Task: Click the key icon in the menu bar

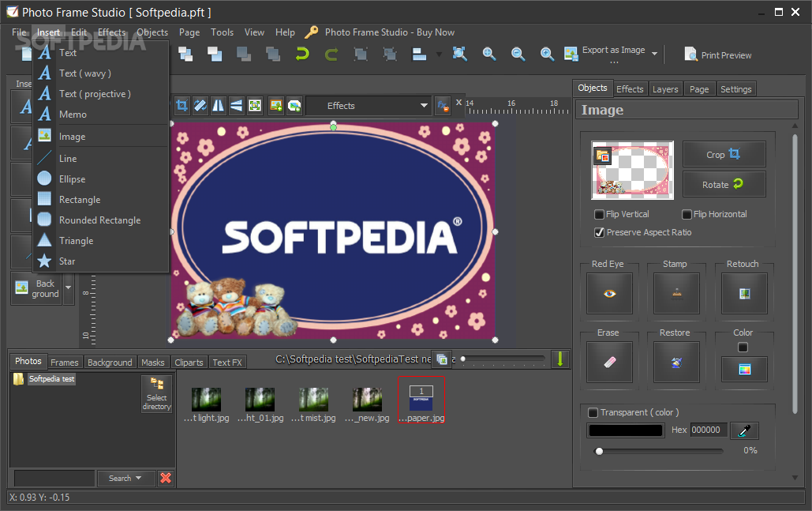Action: (311, 32)
